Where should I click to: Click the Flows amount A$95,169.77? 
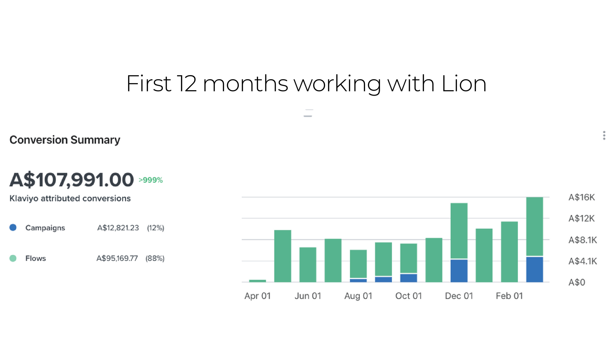pyautogui.click(x=117, y=258)
